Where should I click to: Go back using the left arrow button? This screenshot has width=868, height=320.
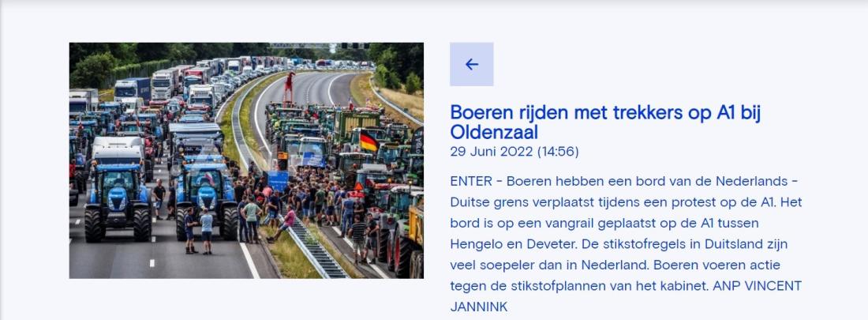(471, 64)
